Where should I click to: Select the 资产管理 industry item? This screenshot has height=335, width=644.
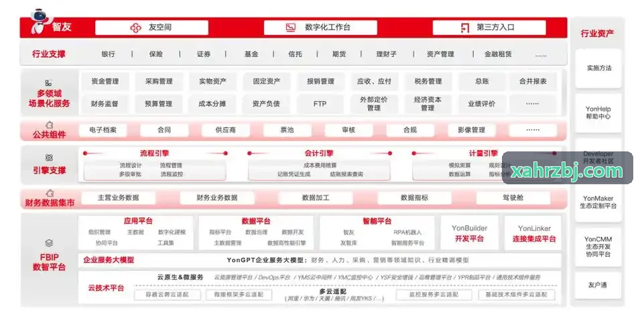[441, 54]
